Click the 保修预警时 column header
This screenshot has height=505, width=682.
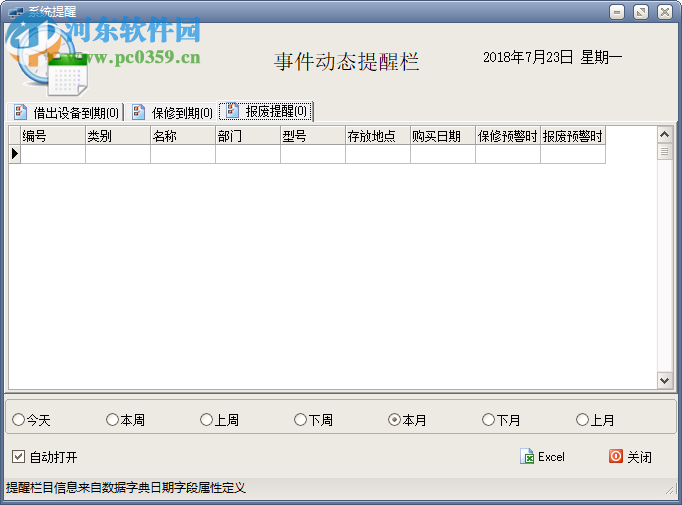coord(508,136)
